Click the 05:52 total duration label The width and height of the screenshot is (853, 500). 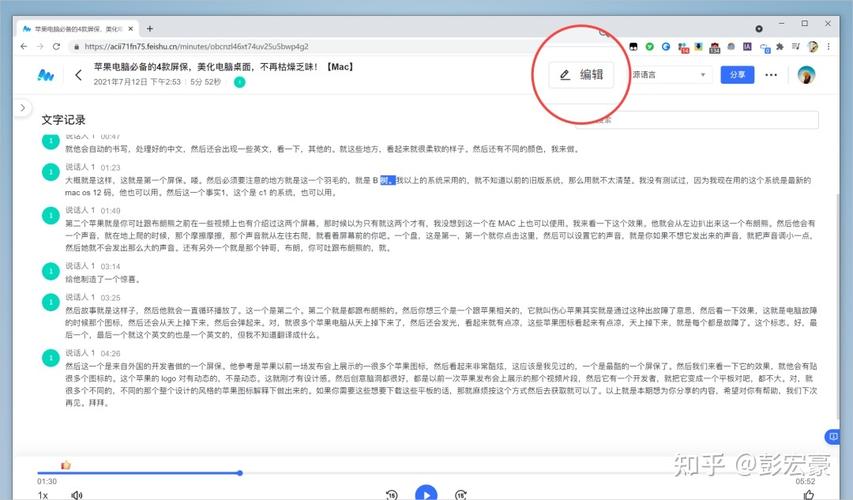[x=806, y=482]
